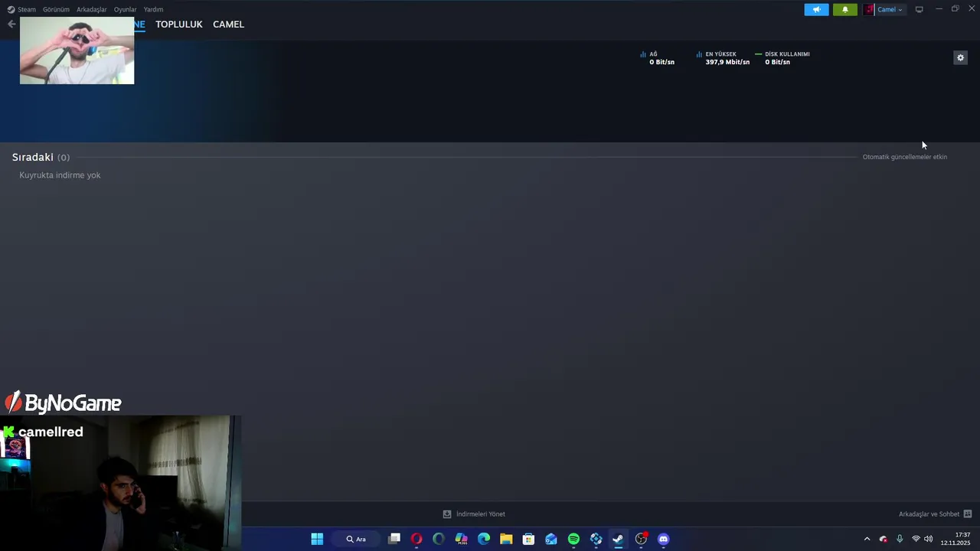
Task: Open the Yardım menu
Action: (153, 9)
